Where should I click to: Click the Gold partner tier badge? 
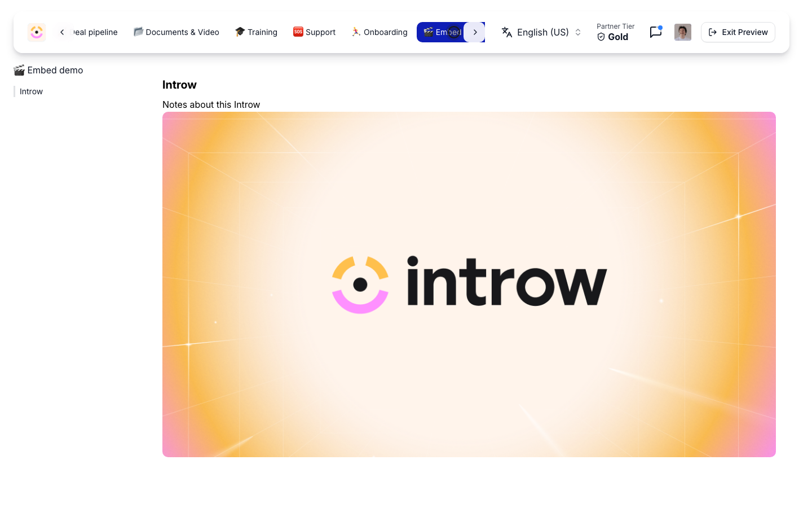(612, 37)
